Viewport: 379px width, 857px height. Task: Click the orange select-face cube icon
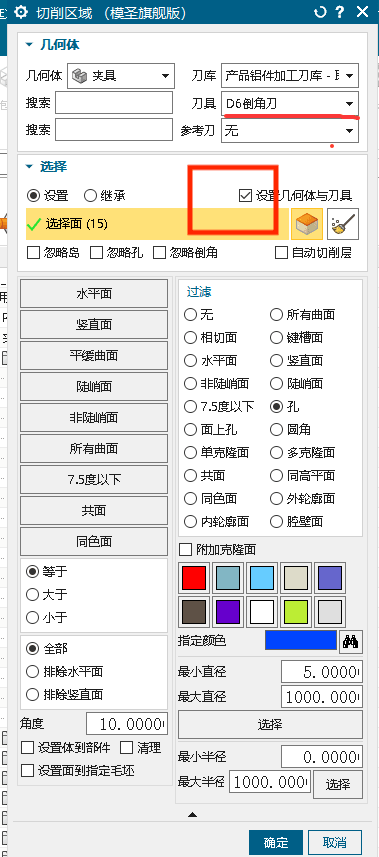(307, 224)
